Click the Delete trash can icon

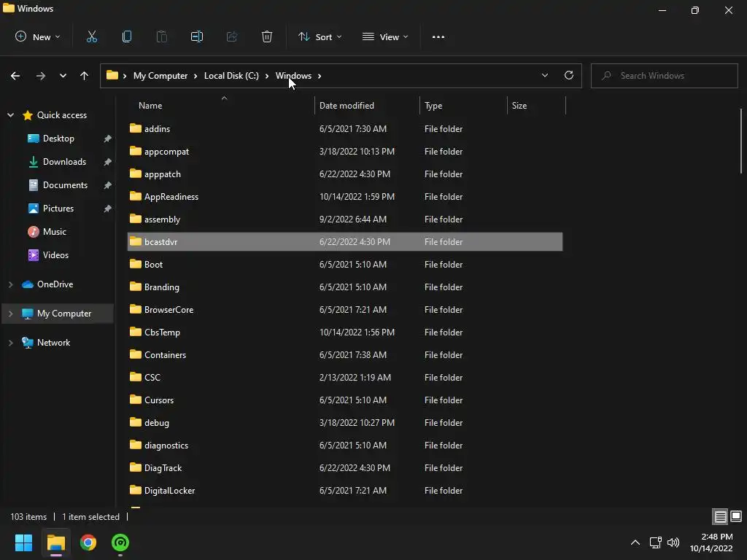tap(267, 36)
